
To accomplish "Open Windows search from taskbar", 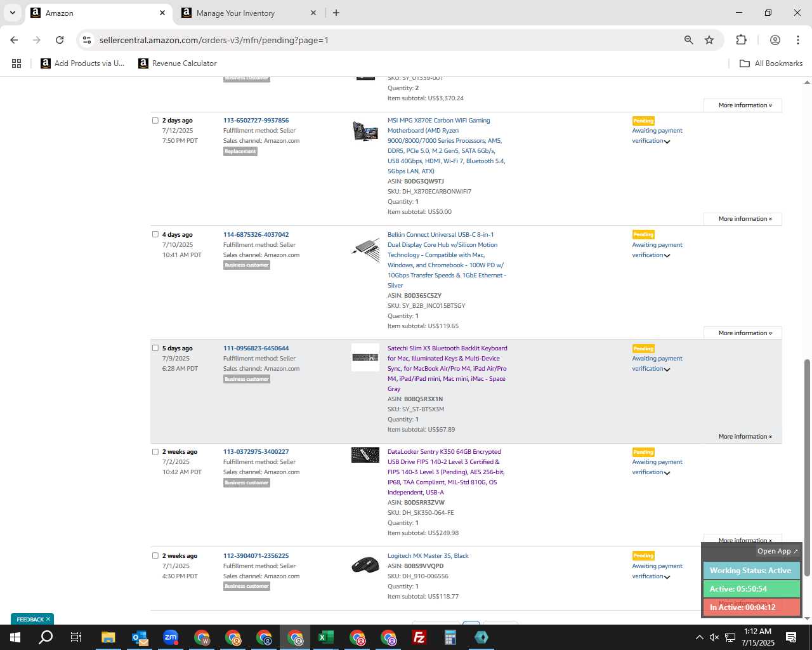I will pyautogui.click(x=46, y=637).
